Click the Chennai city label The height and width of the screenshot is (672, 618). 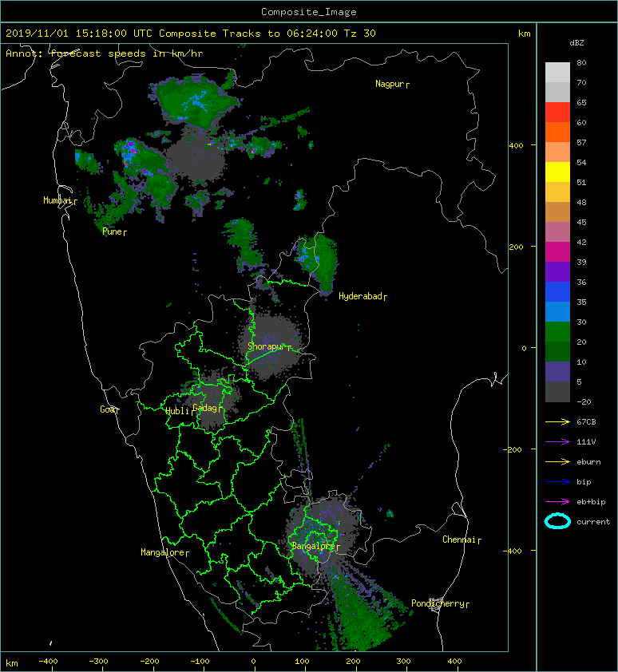click(x=459, y=540)
